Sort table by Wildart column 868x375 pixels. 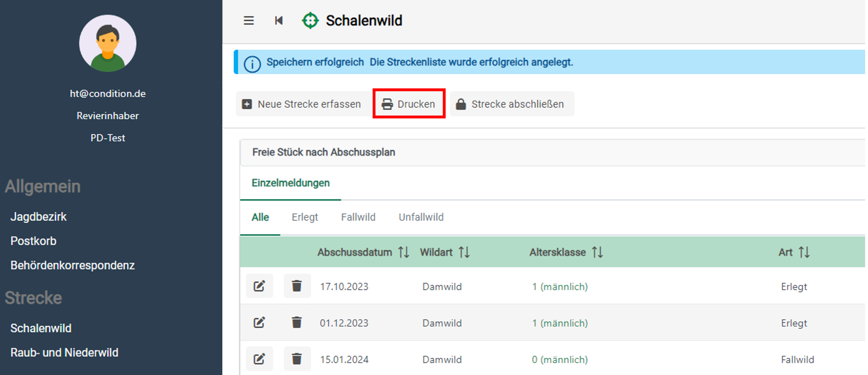pos(464,252)
